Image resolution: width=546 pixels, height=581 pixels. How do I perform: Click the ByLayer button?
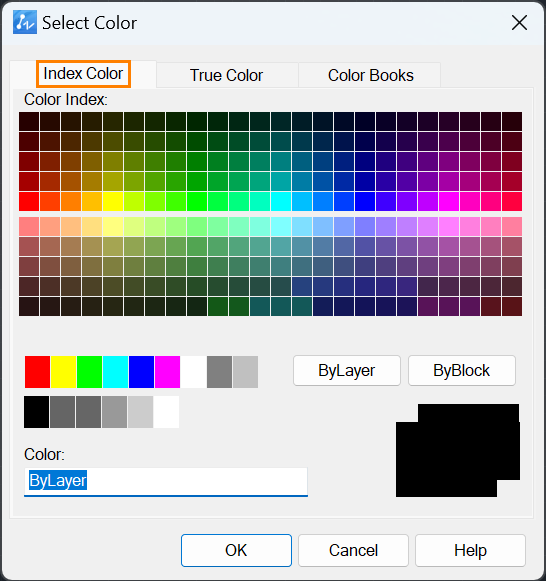(x=347, y=371)
